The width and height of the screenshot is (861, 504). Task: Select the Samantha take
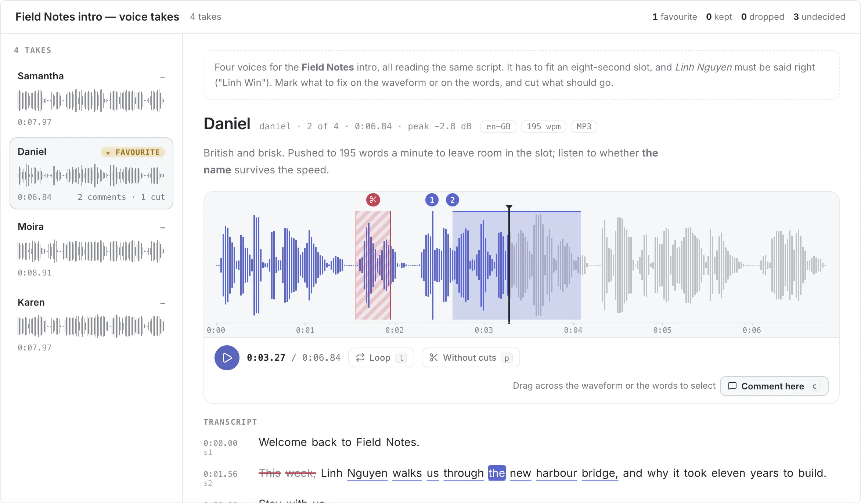click(x=91, y=98)
